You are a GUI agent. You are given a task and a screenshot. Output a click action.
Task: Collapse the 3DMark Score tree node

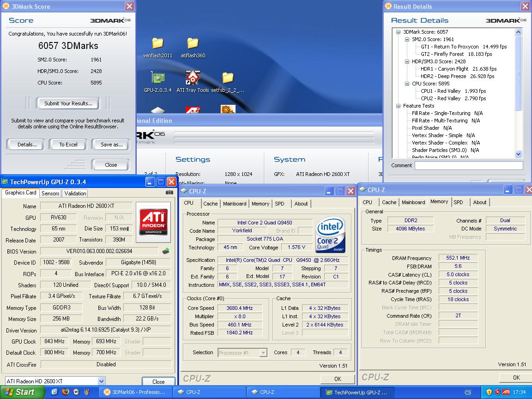[x=399, y=32]
